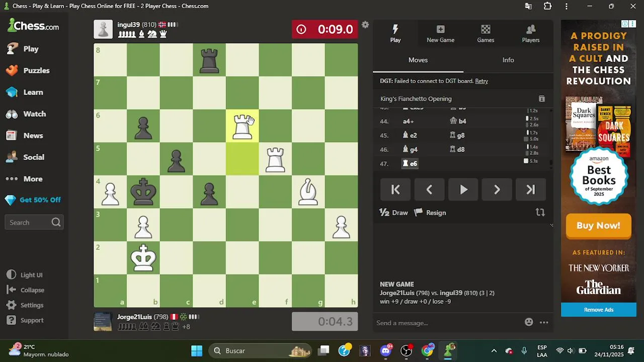The image size is (644, 362).
Task: Open the Windows Start menu
Action: tap(197, 350)
